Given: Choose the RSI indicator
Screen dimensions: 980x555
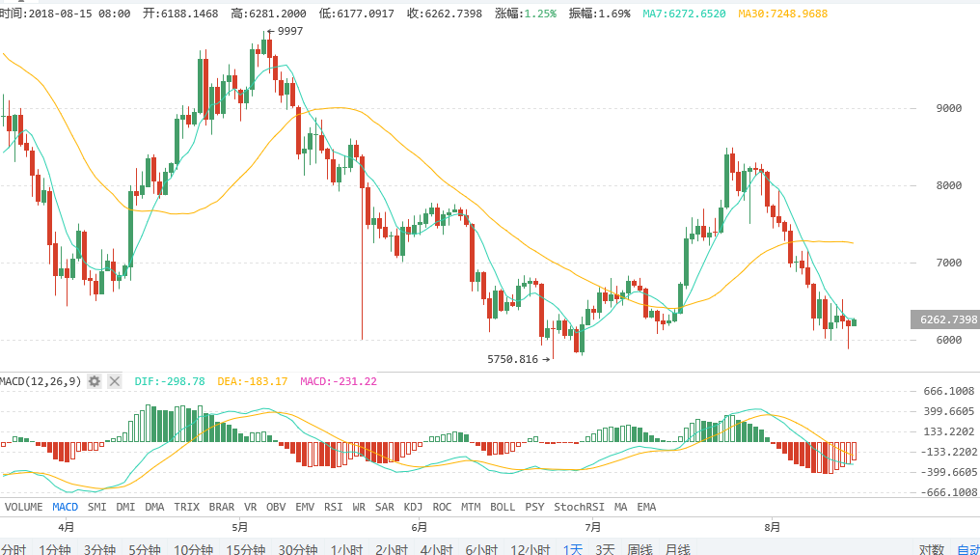Looking at the screenshot, I should [333, 507].
